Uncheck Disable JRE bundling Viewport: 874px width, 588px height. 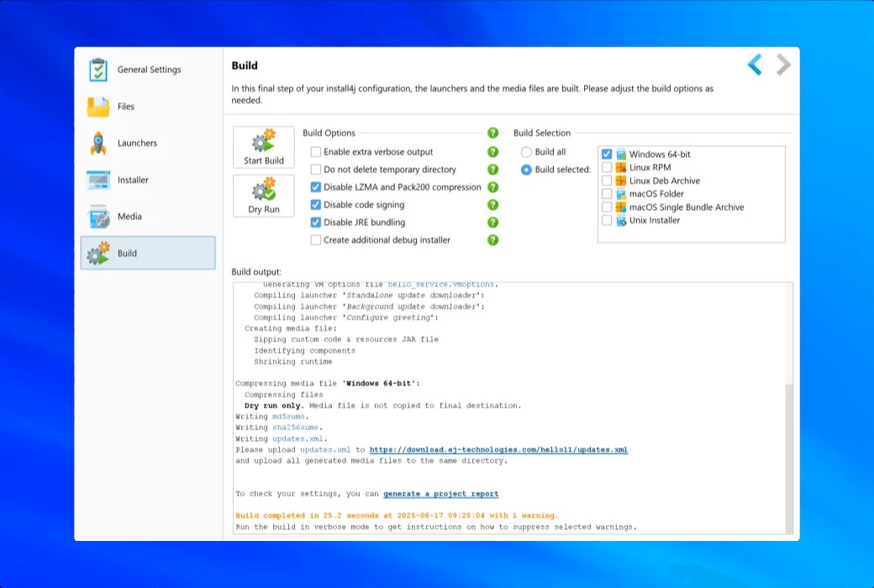pos(315,223)
